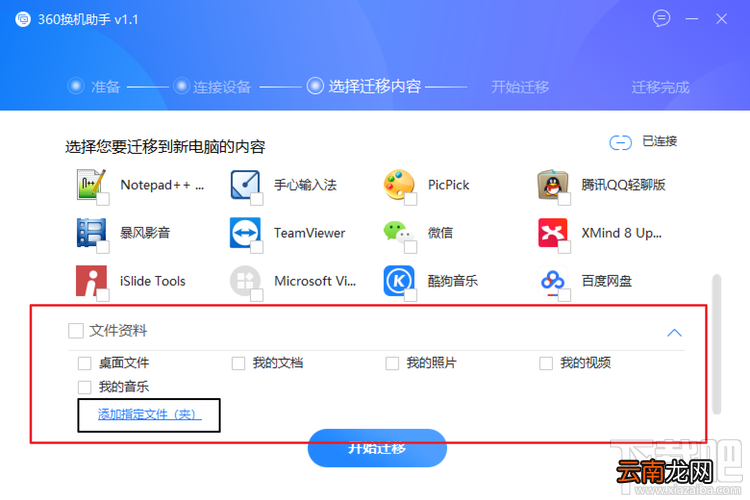Click the 酷狗音乐 label

(x=452, y=281)
